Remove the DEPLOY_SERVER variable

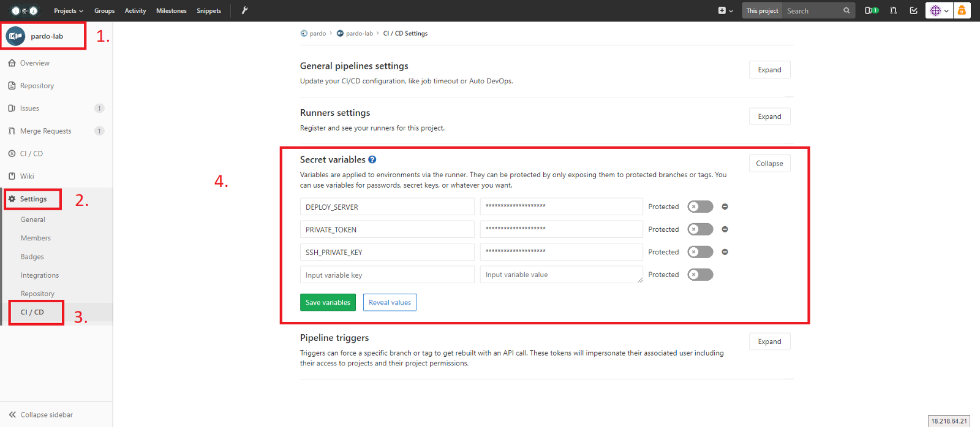pyautogui.click(x=725, y=207)
